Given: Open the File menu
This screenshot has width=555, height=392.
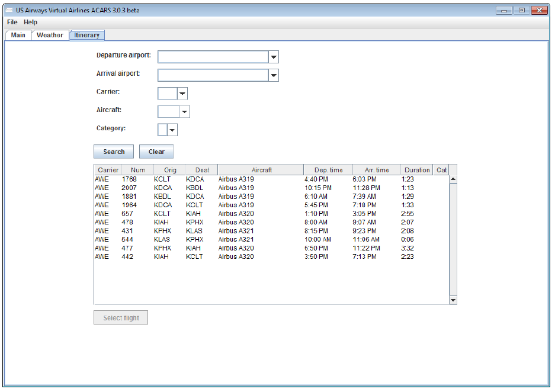Looking at the screenshot, I should (x=12, y=22).
